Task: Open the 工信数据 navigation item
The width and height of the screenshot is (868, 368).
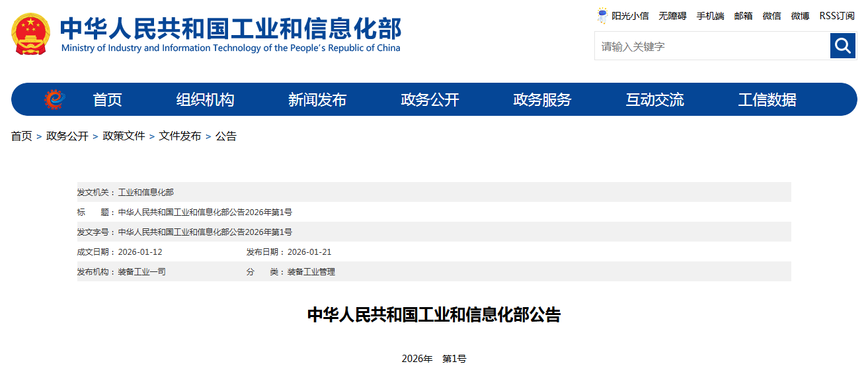Action: point(767,100)
